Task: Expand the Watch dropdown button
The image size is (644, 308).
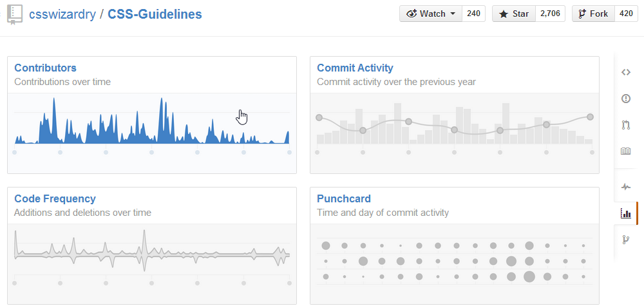Action: (x=430, y=14)
